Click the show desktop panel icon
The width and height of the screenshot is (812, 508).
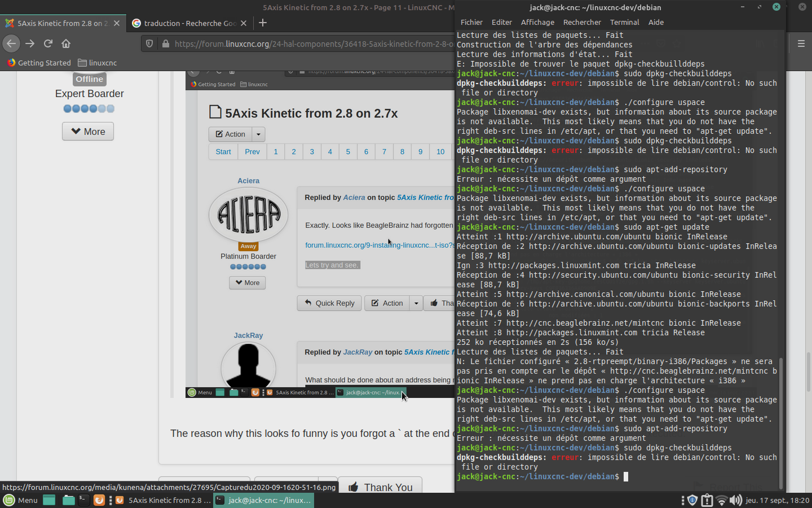click(49, 500)
